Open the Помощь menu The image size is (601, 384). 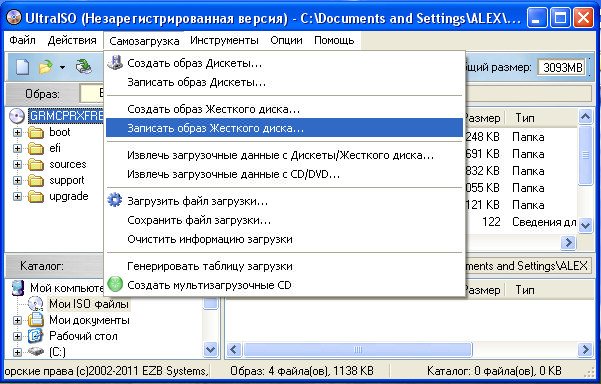tap(334, 40)
